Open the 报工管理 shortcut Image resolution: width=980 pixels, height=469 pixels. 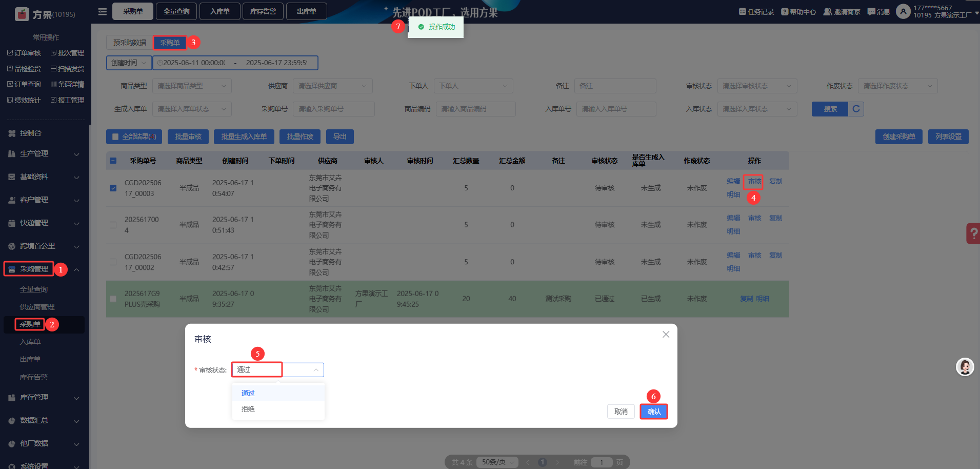pos(67,100)
